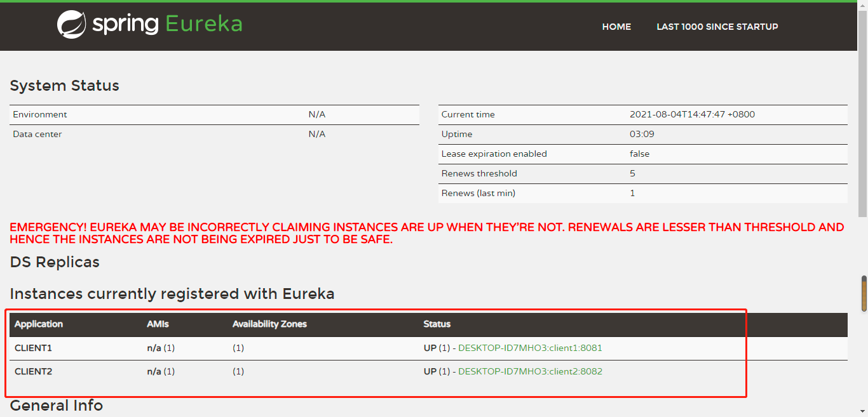The width and height of the screenshot is (868, 417).
Task: Click the UP (1) status for CLIENT2
Action: click(x=437, y=371)
